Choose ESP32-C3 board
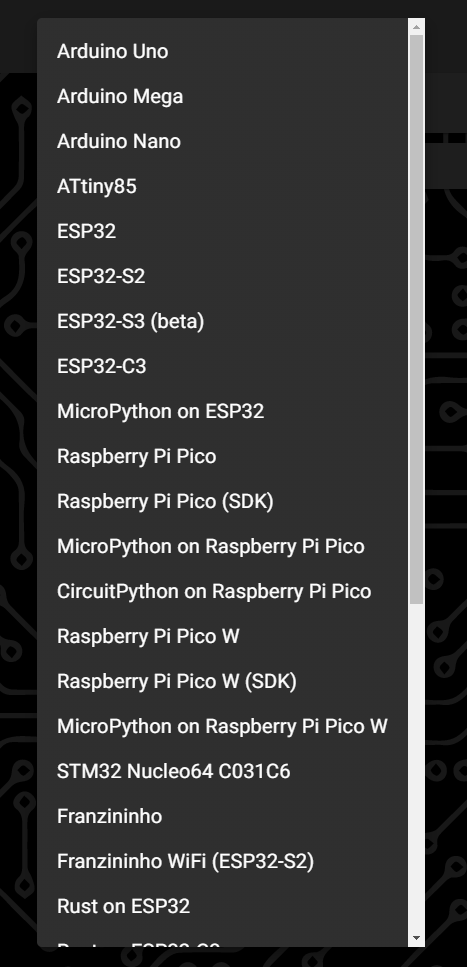This screenshot has width=467, height=967. coord(223,366)
